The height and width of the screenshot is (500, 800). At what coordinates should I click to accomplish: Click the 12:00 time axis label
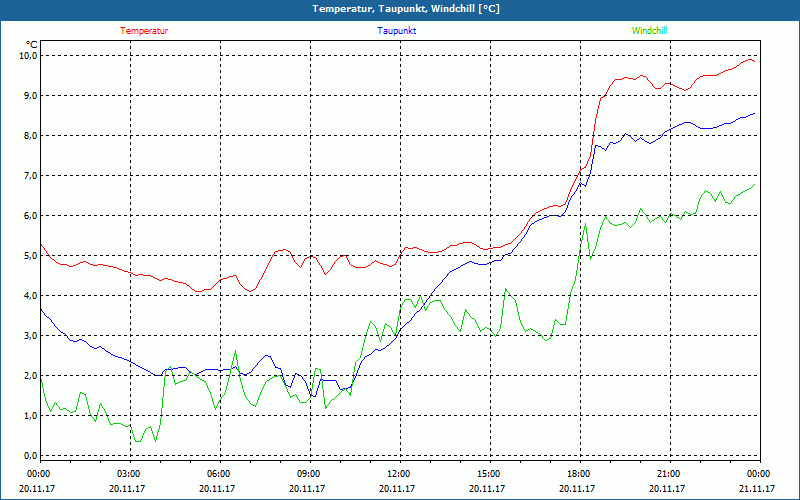tap(398, 474)
